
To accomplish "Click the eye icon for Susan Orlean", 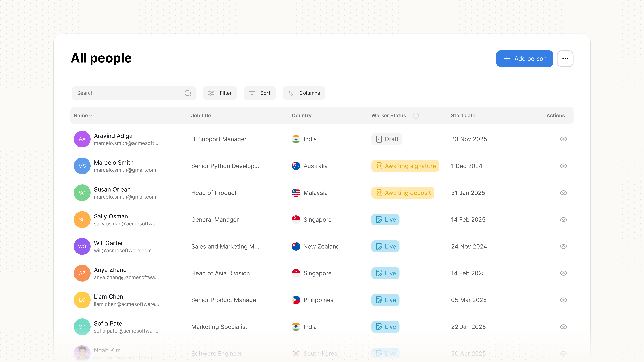I will (x=563, y=193).
